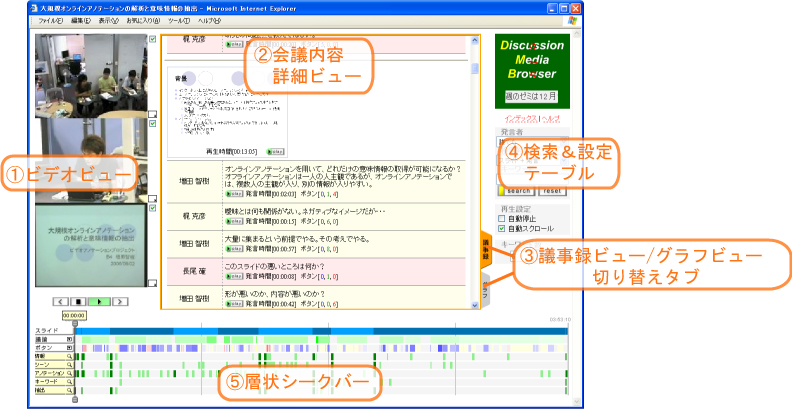Click the scrolling text 週のゼミは12月
This screenshot has height=409, width=792.
[x=531, y=96]
